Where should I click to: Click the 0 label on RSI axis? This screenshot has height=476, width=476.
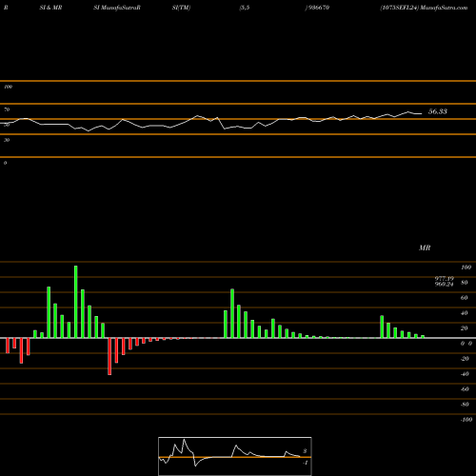[x=5, y=163]
